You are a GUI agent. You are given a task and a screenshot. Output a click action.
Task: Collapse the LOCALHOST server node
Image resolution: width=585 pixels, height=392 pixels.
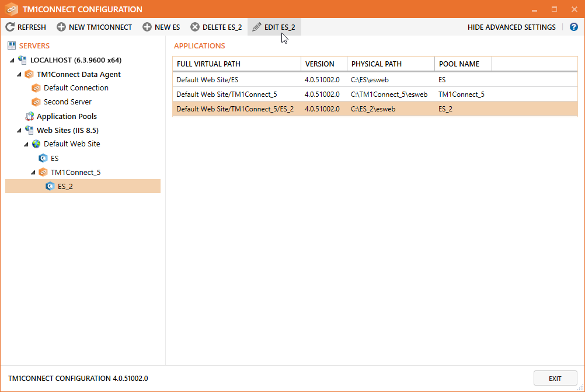[x=12, y=61]
